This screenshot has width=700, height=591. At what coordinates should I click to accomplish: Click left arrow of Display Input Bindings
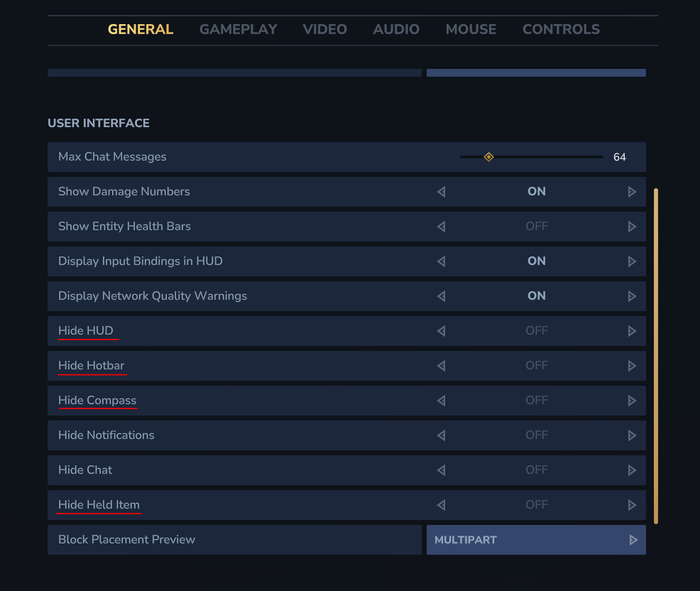[x=441, y=261]
